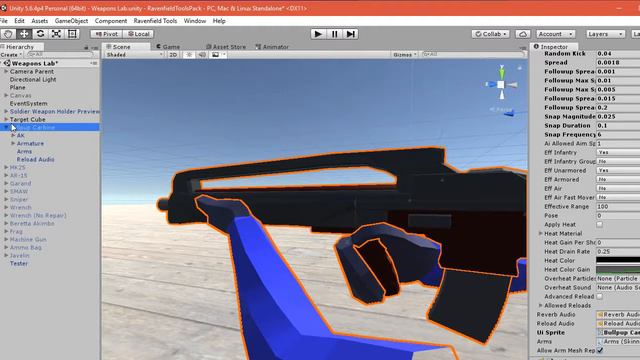Switch to the Game tab

point(168,47)
